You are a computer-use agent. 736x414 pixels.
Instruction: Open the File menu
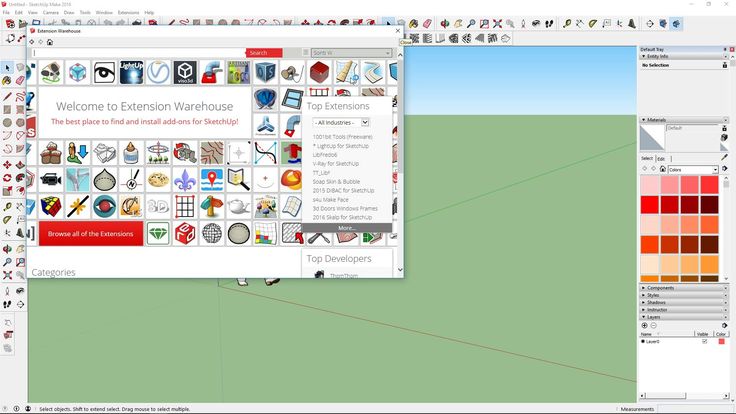point(6,12)
